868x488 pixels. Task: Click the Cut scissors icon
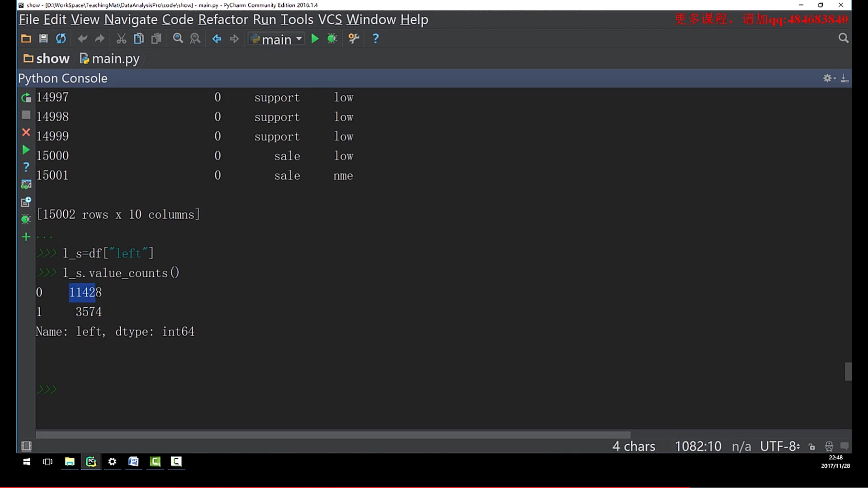click(x=121, y=39)
